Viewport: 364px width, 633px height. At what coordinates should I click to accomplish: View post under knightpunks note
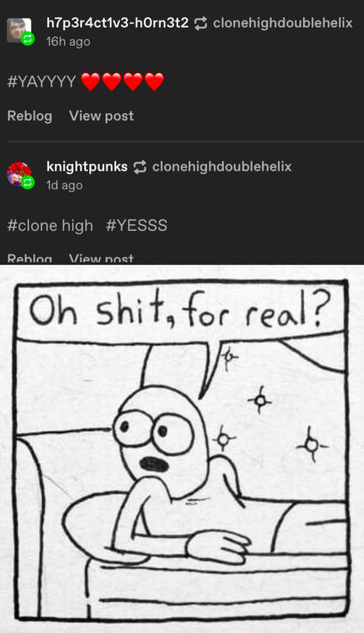[102, 258]
